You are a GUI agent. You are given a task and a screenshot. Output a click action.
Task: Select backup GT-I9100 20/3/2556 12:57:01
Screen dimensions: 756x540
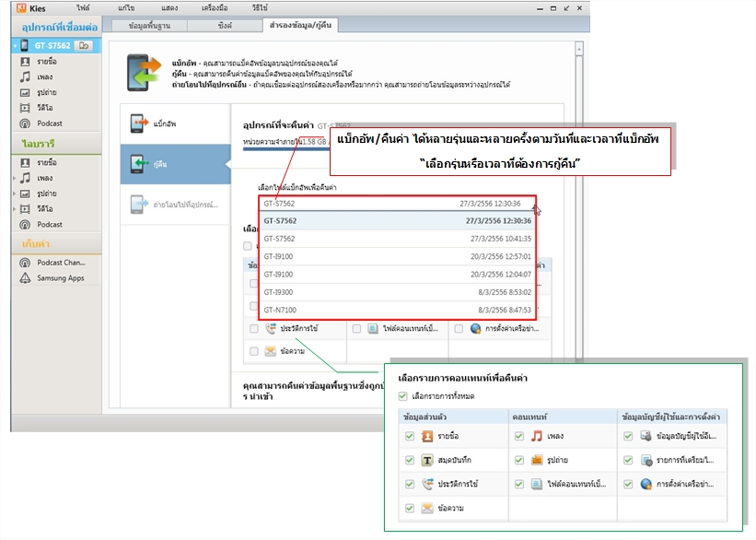coord(397,256)
